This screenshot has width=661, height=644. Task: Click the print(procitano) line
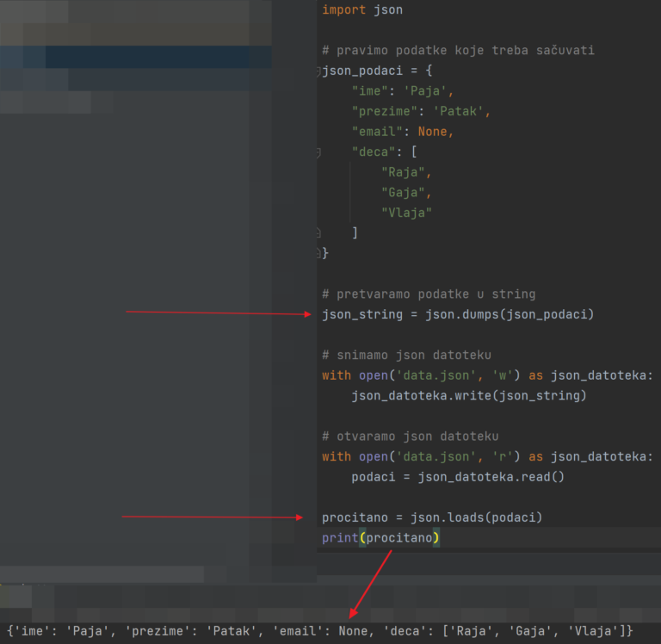pos(380,538)
